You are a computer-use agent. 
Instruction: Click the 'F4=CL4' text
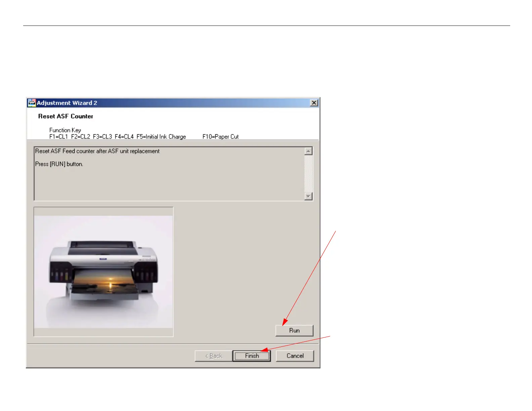click(x=124, y=137)
